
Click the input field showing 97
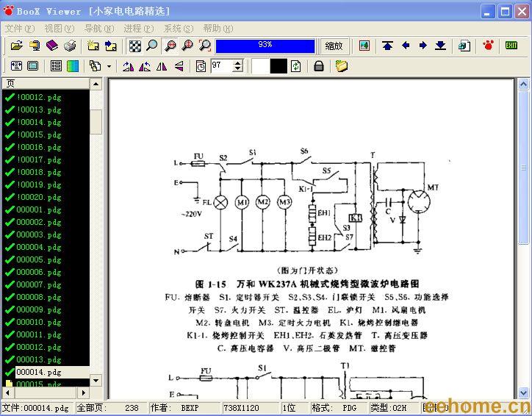click(x=222, y=66)
